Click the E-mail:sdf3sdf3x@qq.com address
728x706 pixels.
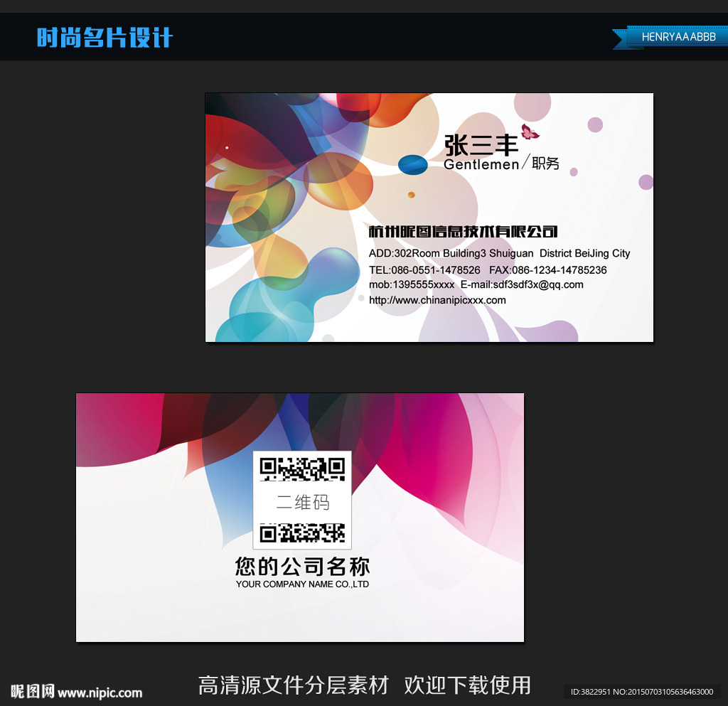(x=522, y=284)
